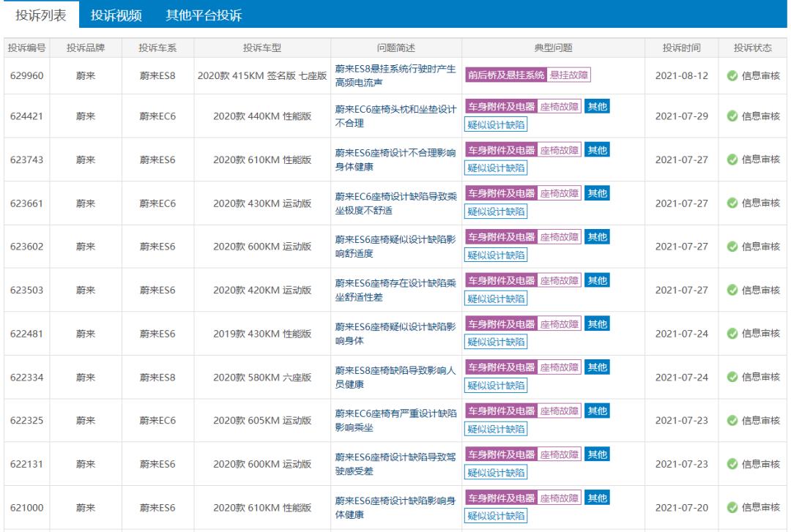Click the 座椅故障 tag in row 622334

click(x=559, y=367)
